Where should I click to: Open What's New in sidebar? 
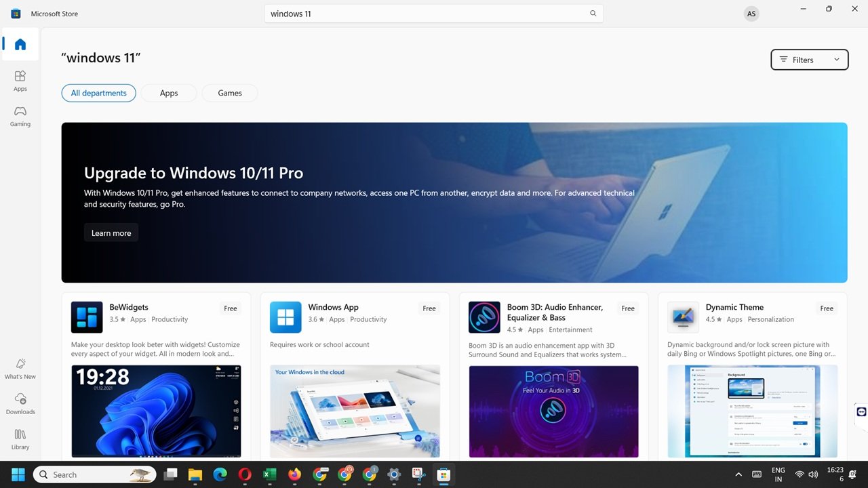pos(20,369)
